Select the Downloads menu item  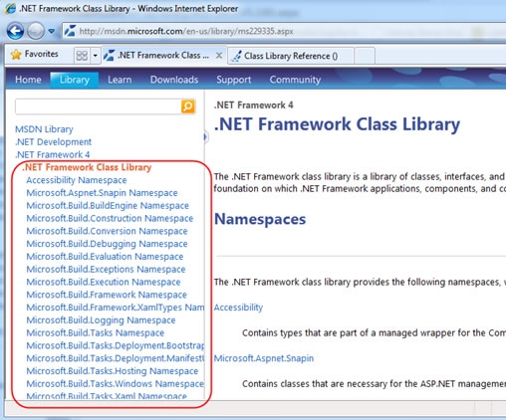click(174, 80)
